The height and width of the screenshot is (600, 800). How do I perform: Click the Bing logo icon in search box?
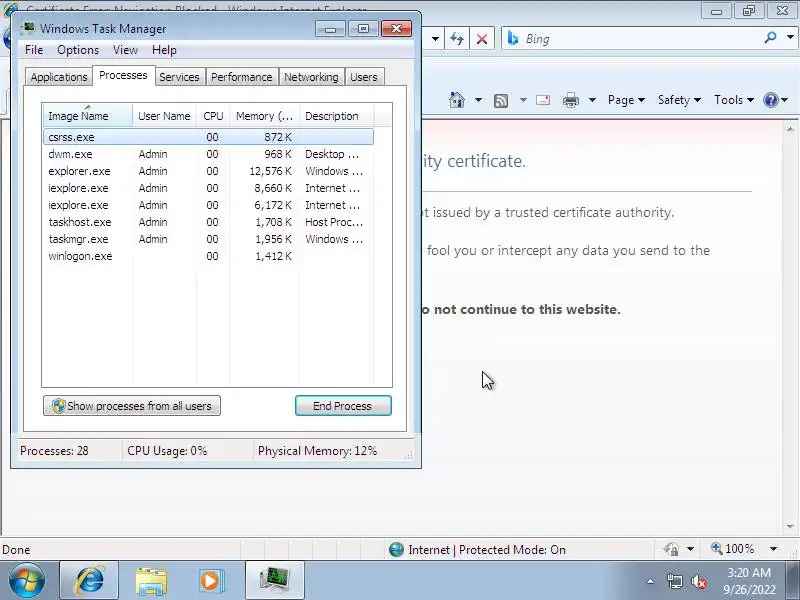tap(513, 38)
